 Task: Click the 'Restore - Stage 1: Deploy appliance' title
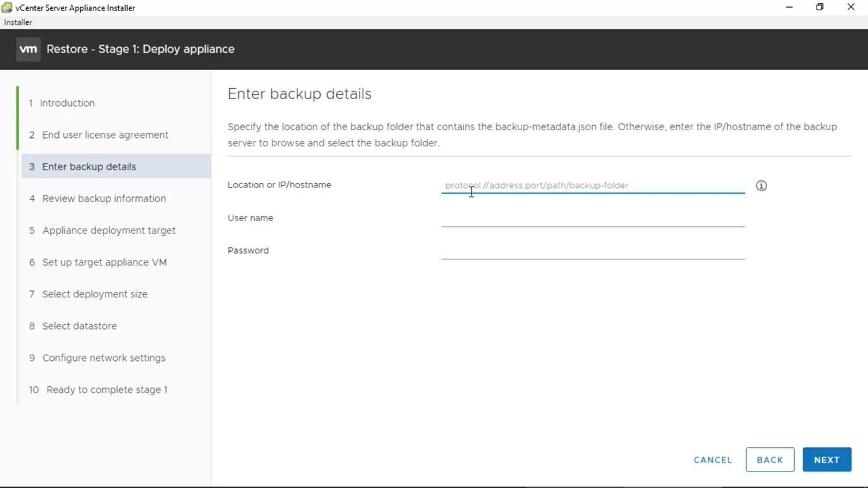pos(140,49)
